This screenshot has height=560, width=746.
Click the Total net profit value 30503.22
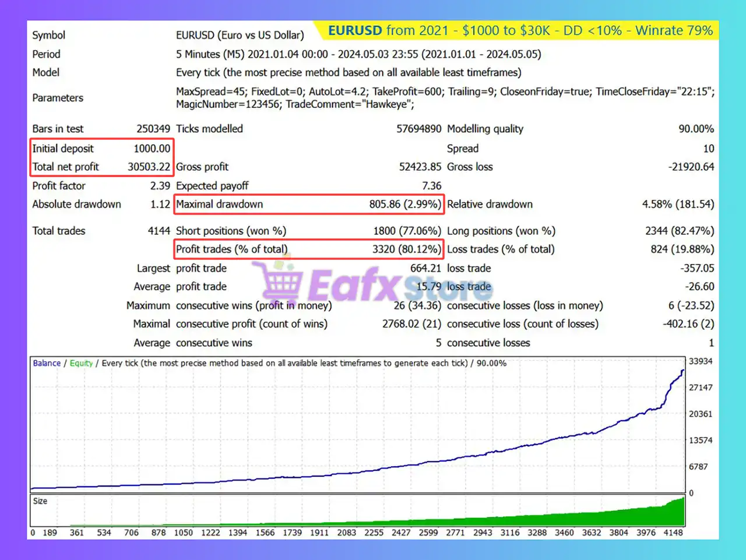tap(149, 167)
